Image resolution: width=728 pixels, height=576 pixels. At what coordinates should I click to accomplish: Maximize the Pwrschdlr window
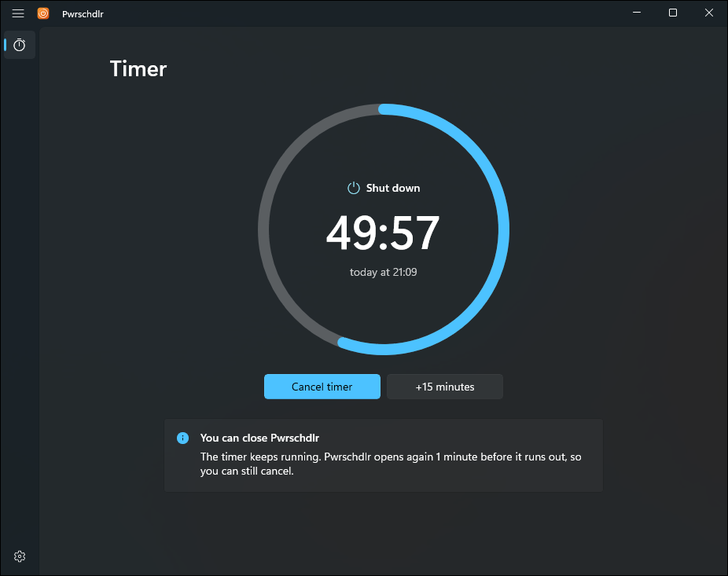coord(673,13)
